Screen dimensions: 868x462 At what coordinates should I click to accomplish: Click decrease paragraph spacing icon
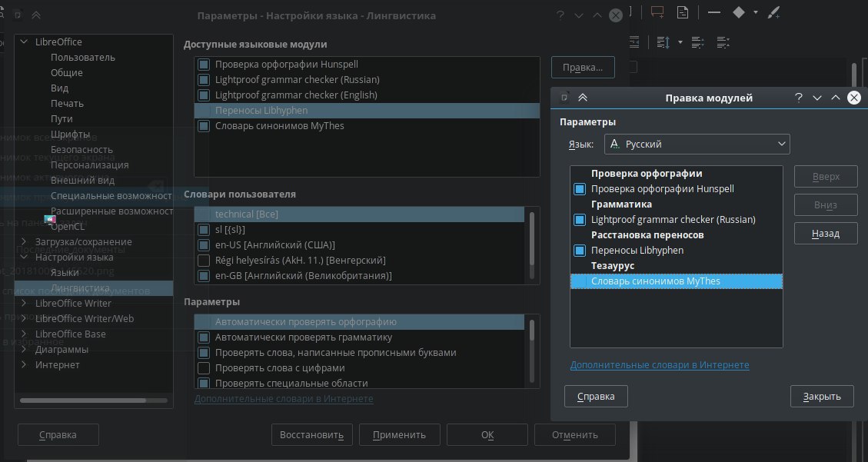pyautogui.click(x=723, y=42)
